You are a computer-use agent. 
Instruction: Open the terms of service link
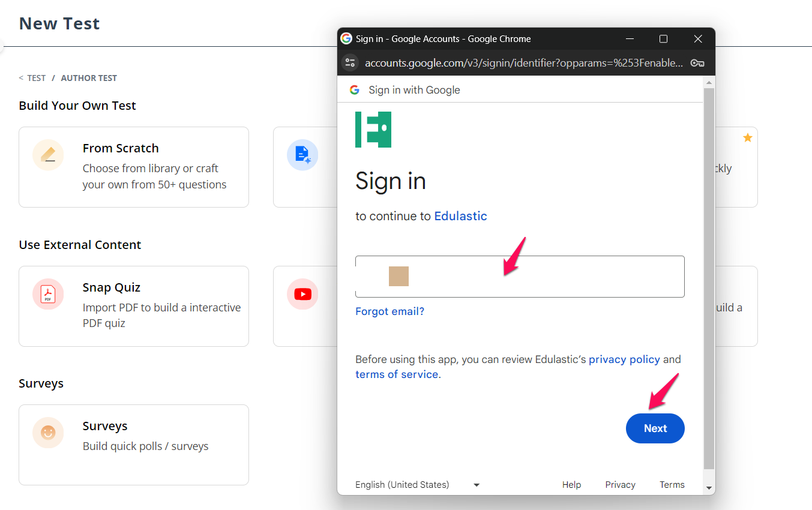(x=396, y=374)
